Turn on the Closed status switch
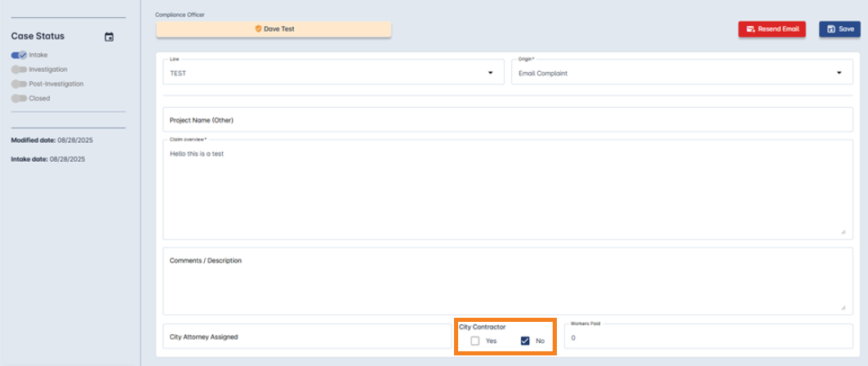The image size is (868, 366). click(19, 98)
